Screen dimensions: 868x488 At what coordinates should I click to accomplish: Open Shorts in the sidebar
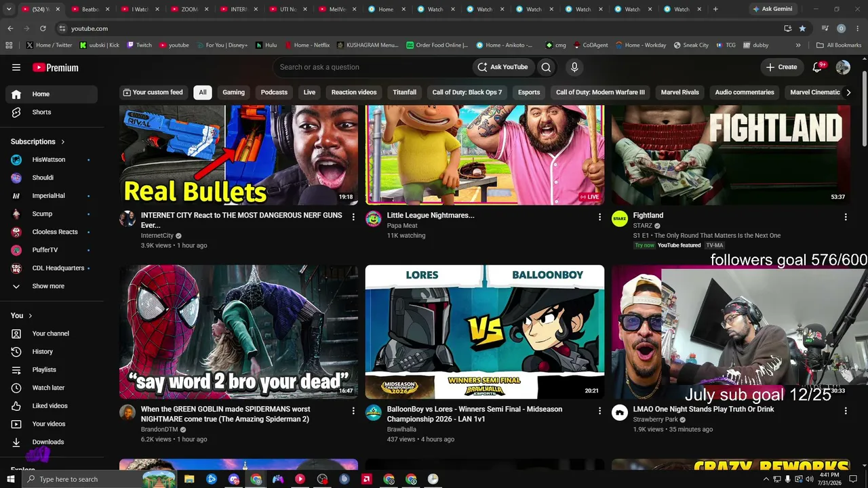click(52, 112)
